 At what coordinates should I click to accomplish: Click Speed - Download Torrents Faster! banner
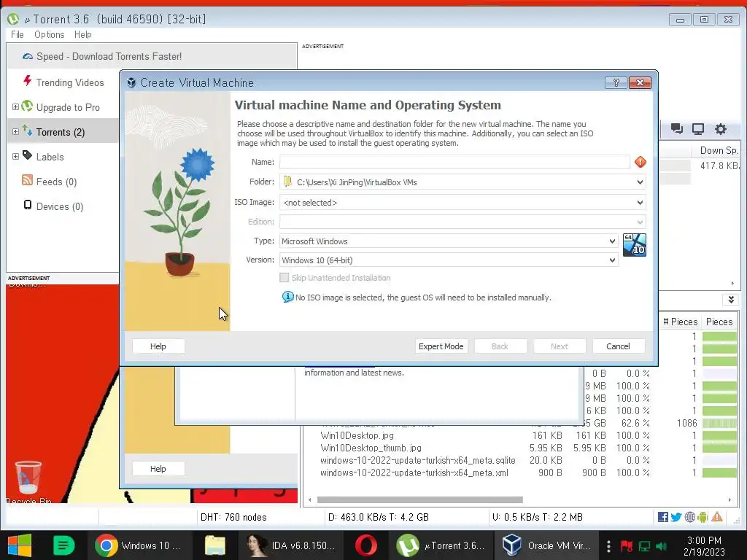click(x=152, y=56)
